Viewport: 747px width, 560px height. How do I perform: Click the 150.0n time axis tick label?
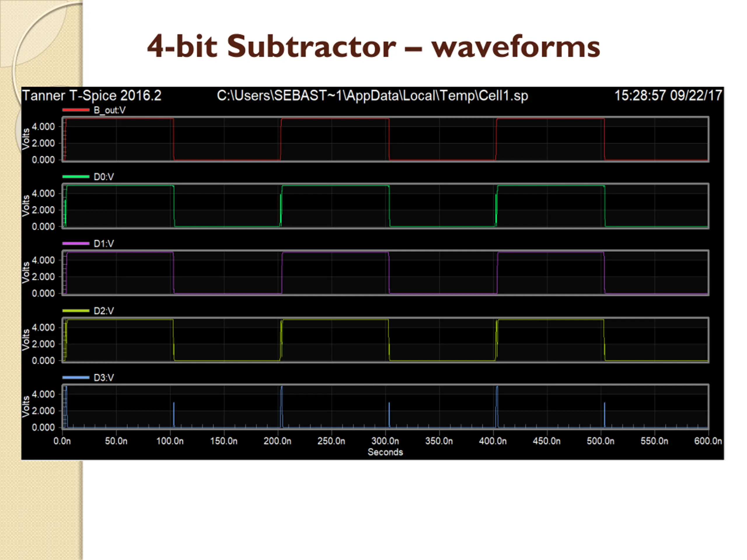click(224, 441)
